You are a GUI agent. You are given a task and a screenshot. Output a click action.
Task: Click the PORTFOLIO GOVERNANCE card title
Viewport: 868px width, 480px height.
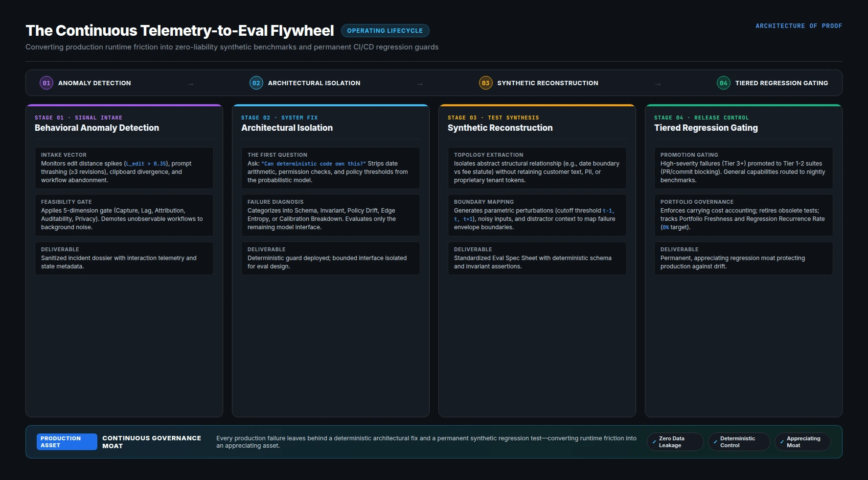697,202
